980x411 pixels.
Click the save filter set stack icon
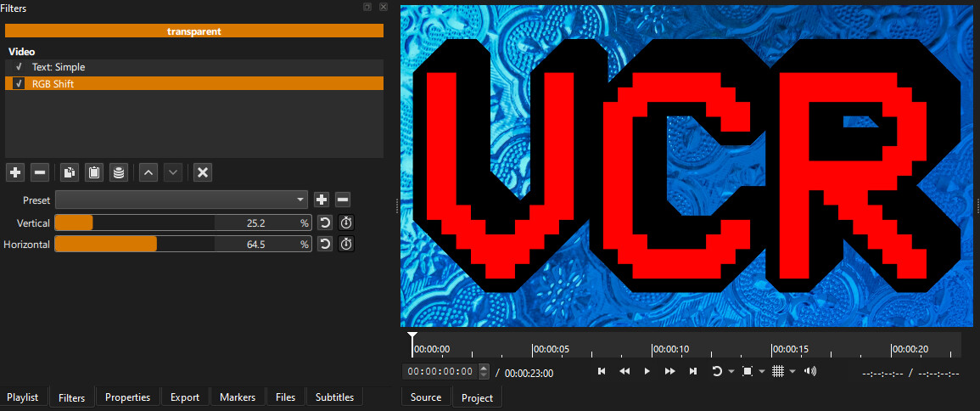(x=119, y=172)
